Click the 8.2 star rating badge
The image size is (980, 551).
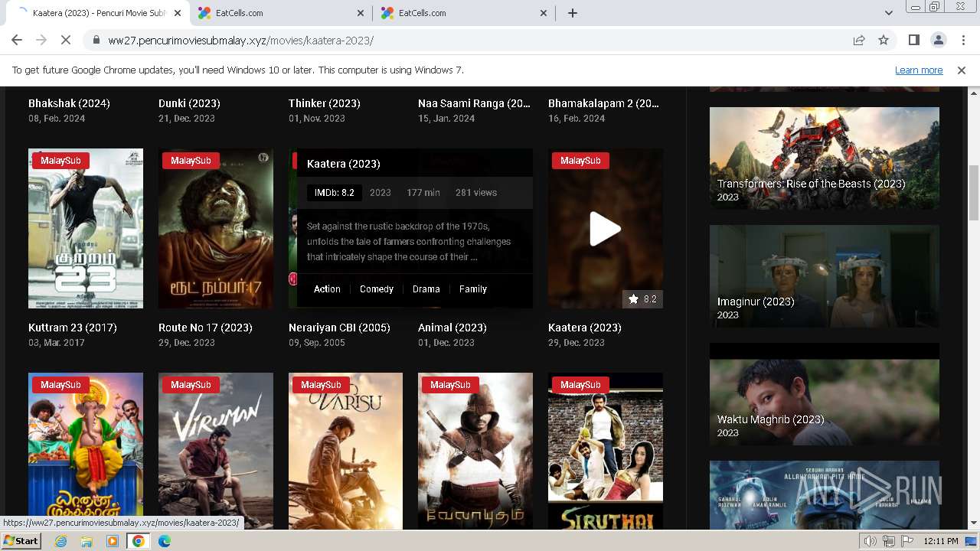pos(642,299)
